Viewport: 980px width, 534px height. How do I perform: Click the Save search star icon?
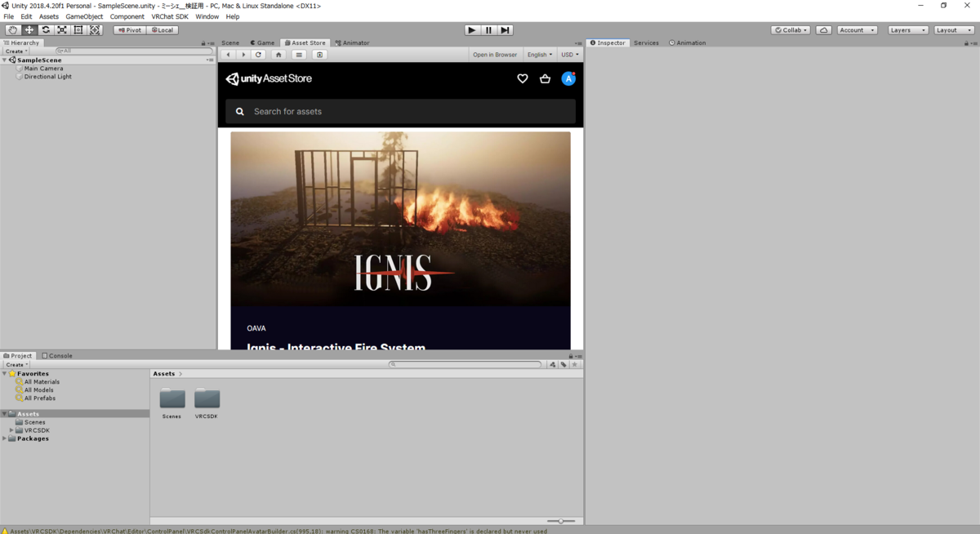[575, 365]
